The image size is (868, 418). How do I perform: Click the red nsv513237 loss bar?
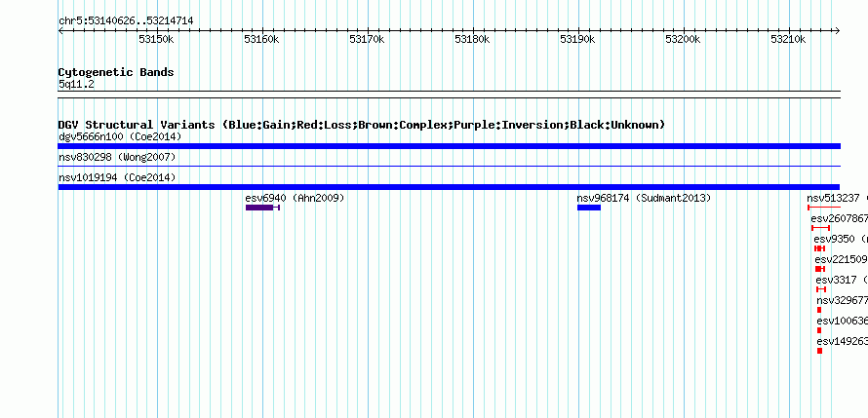[x=824, y=208]
